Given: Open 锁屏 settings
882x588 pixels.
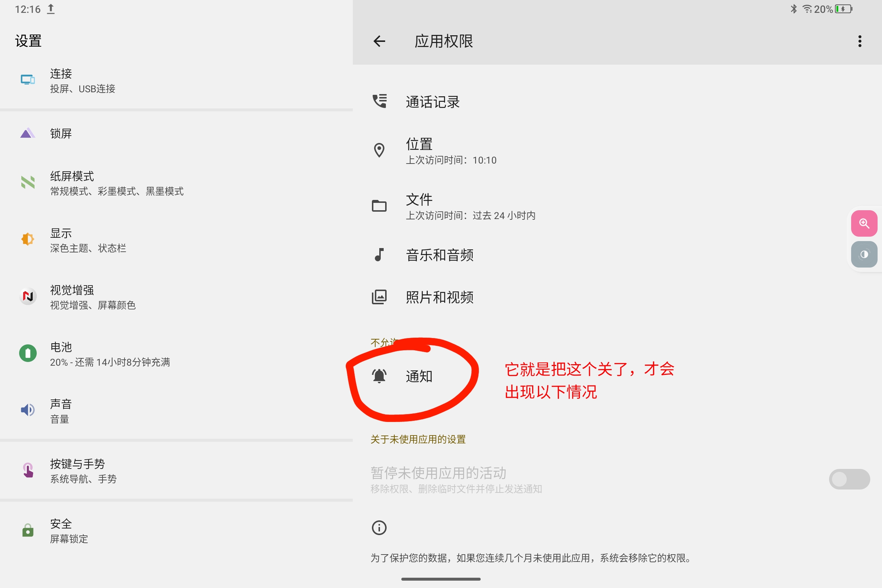Looking at the screenshot, I should [x=176, y=133].
